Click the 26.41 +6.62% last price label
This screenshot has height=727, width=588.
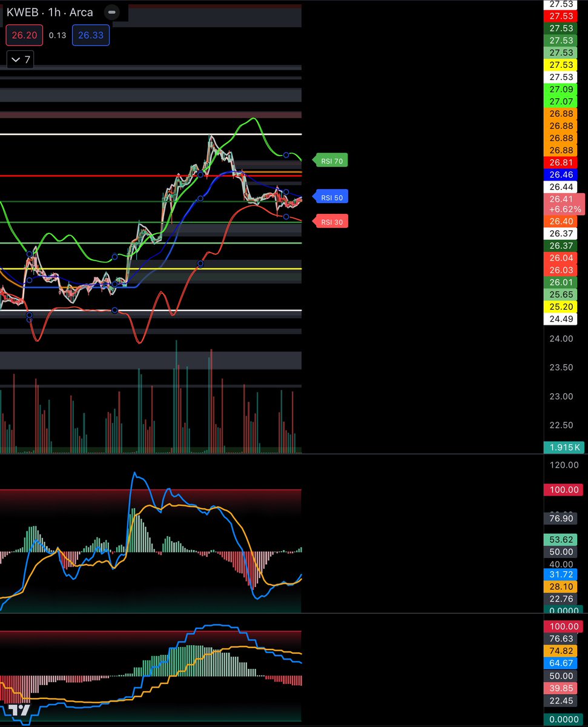tap(566, 204)
